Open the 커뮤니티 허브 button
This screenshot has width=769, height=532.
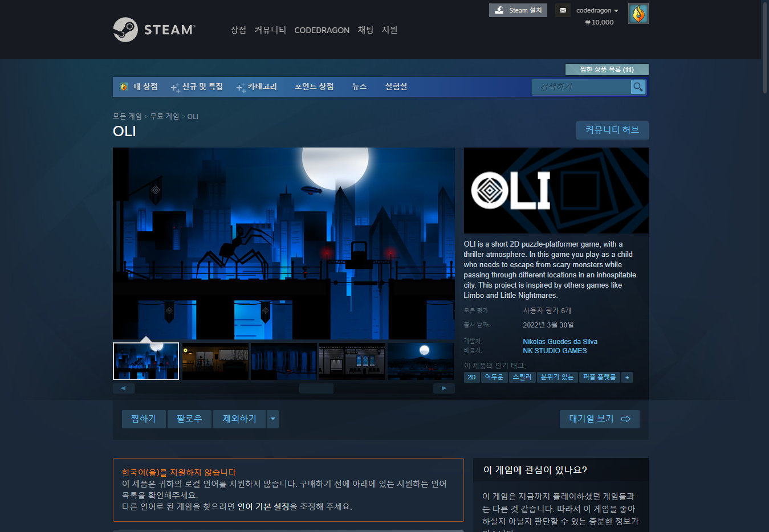[x=612, y=130]
